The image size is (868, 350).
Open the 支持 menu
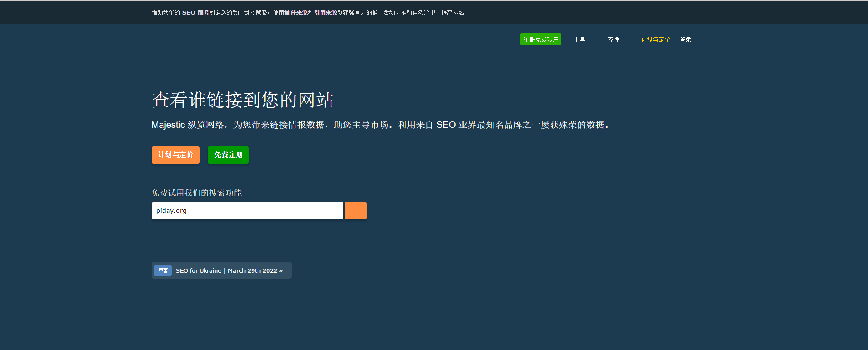[x=613, y=39]
